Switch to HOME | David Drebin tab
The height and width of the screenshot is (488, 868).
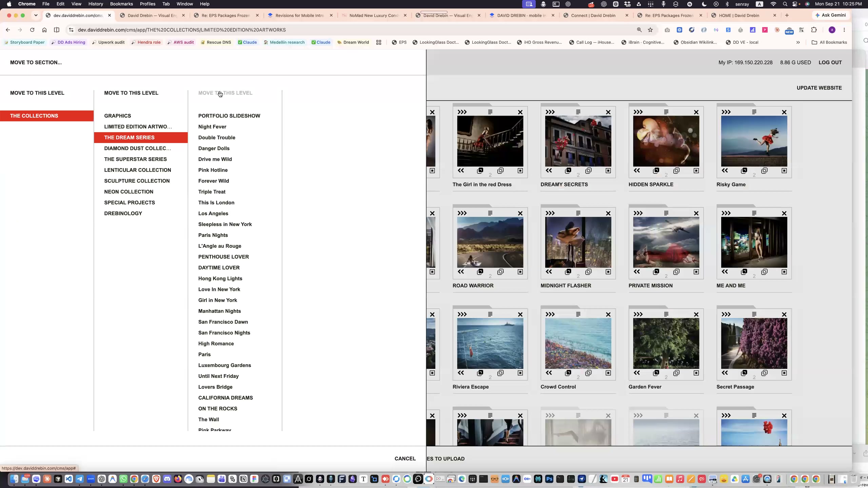(739, 15)
